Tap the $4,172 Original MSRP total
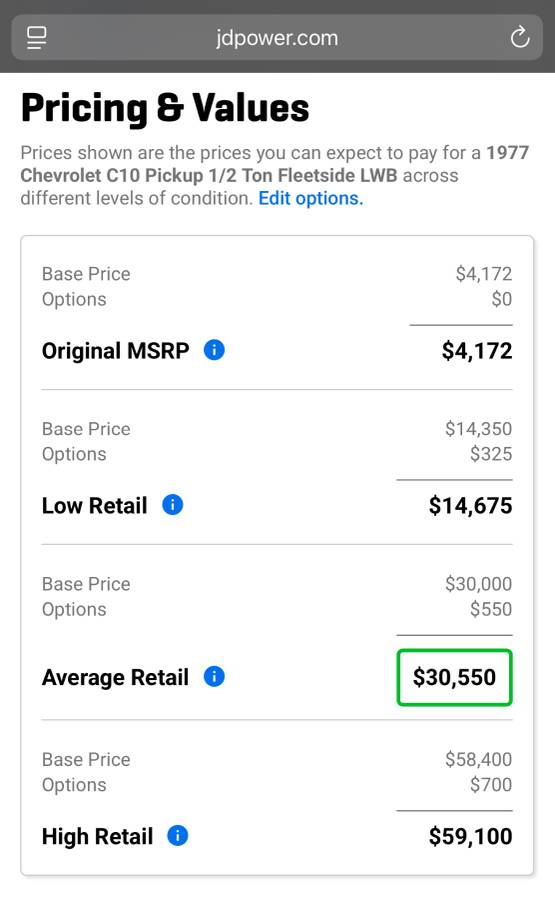Screen dimensions: 555x900 tap(476, 351)
